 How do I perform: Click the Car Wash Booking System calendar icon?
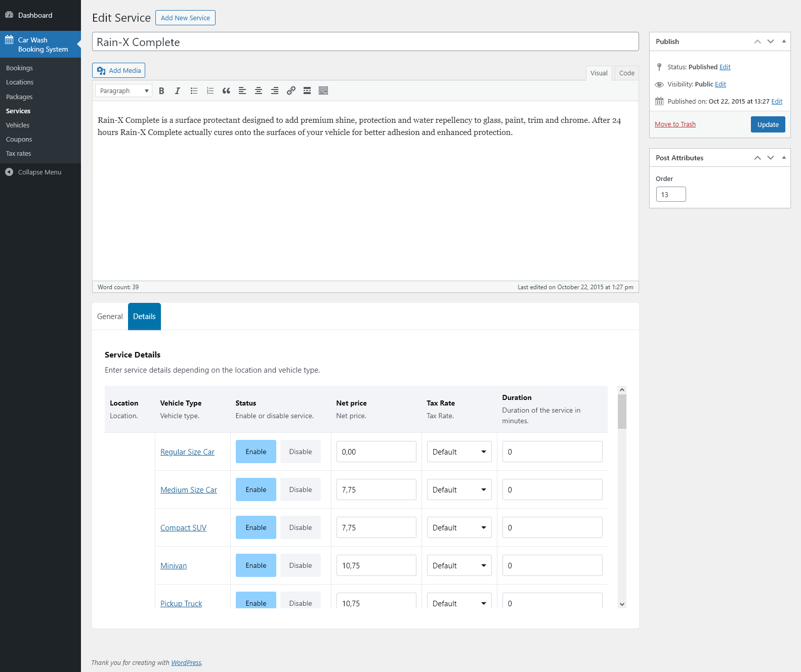(x=9, y=40)
